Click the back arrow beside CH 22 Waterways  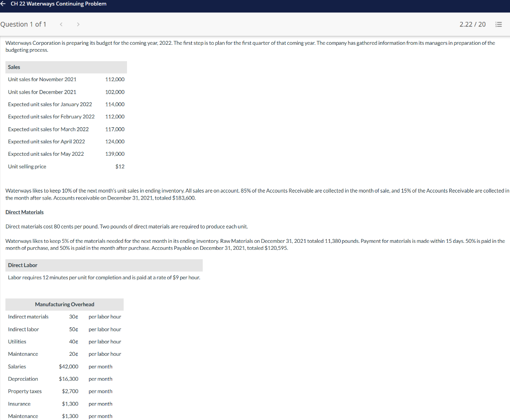coord(3,3)
